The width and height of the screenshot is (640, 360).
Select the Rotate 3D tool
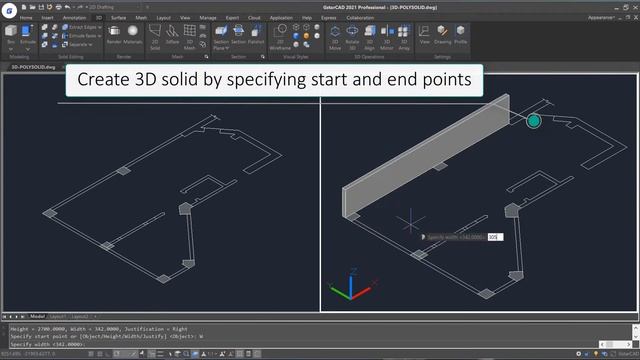coord(352,37)
